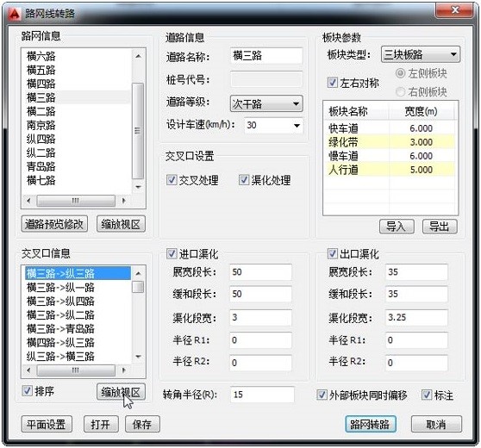The image size is (481, 448).
Task: Uncheck the 交叉处理 checkbox
Action: coord(172,180)
